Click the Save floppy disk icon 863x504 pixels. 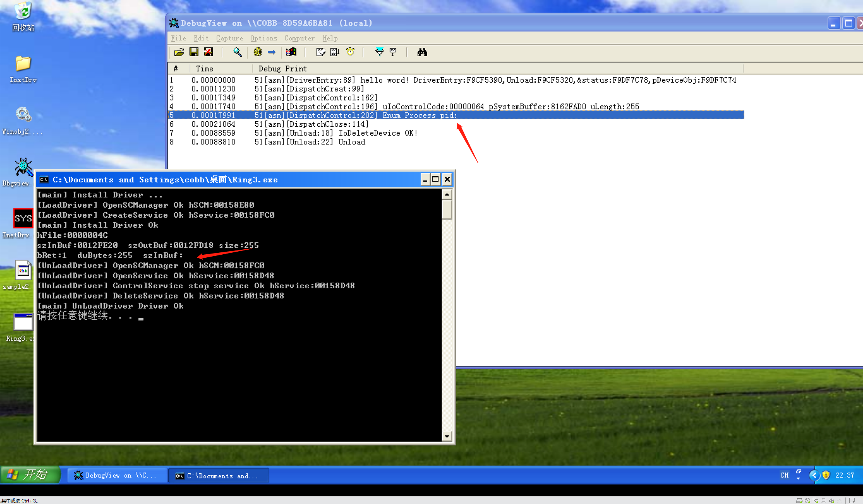(194, 52)
